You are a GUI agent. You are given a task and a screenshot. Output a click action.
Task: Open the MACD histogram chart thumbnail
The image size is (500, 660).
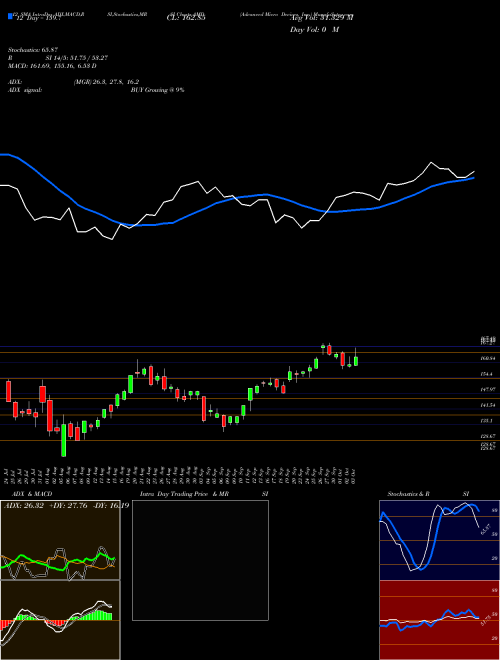click(x=60, y=620)
